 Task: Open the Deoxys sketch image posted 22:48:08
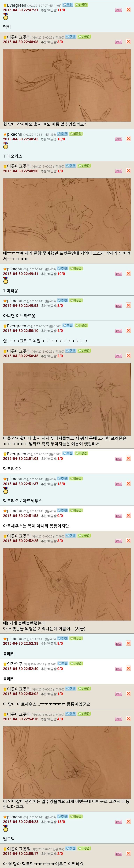tap(67, 86)
